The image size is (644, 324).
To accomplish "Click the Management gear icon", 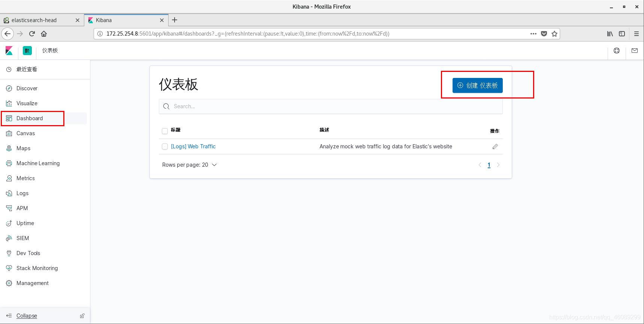I will pyautogui.click(x=9, y=283).
